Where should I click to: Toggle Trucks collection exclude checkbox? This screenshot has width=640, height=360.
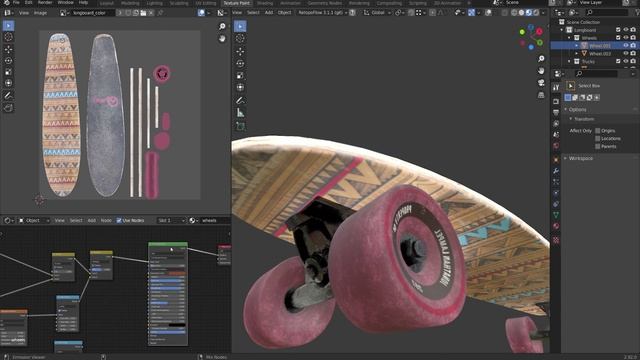click(618, 61)
